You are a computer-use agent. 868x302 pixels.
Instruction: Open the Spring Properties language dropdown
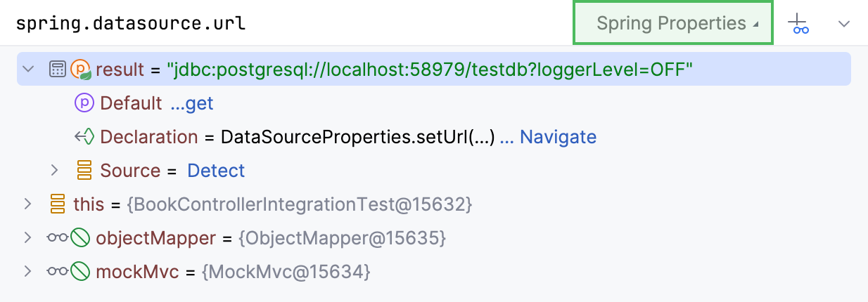click(673, 23)
